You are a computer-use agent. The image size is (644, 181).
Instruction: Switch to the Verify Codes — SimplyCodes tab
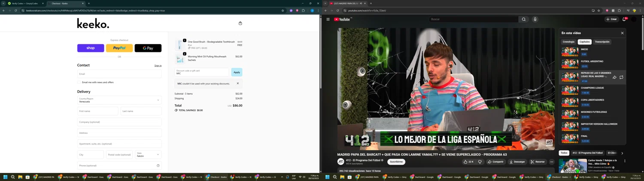[26, 3]
